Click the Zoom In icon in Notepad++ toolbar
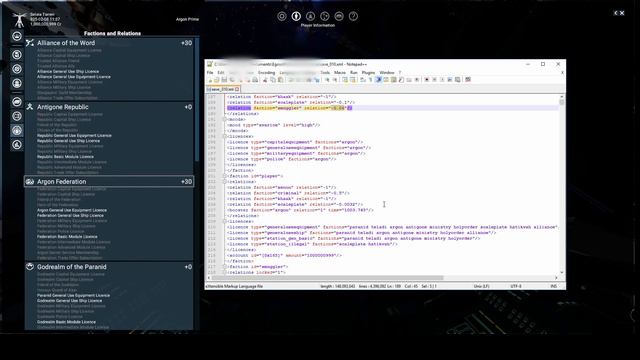 click(327, 80)
